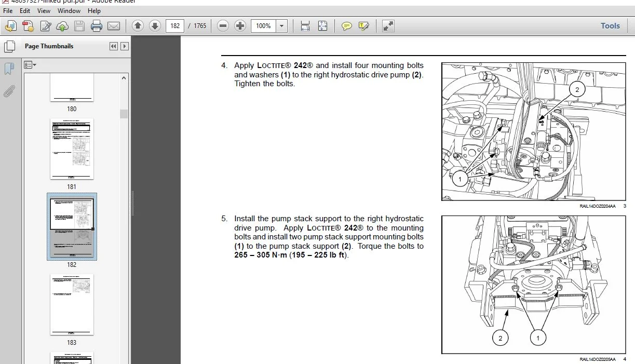Click the Page Thumbnails panel title
Image resolution: width=635 pixels, height=364 pixels.
pyautogui.click(x=49, y=46)
